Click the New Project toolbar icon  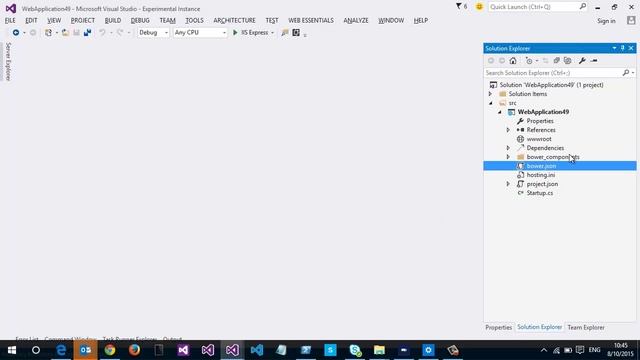tap(48, 33)
